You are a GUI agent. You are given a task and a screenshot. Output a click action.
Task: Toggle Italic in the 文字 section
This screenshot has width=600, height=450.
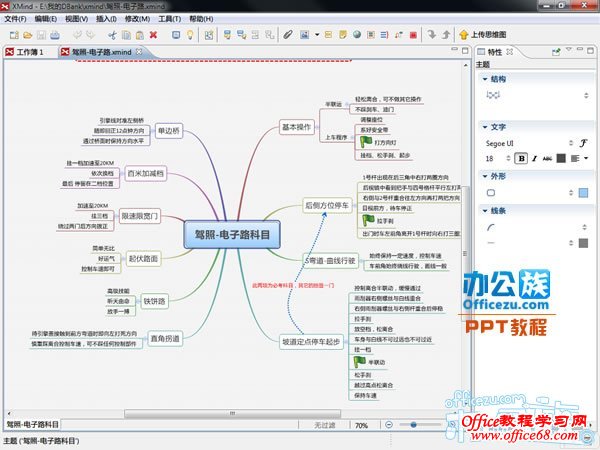point(535,158)
